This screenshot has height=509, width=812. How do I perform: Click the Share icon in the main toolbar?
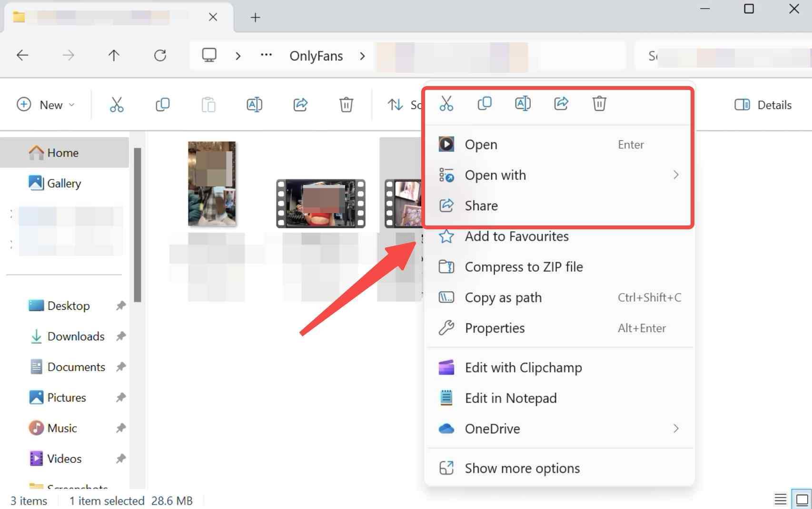coord(300,105)
